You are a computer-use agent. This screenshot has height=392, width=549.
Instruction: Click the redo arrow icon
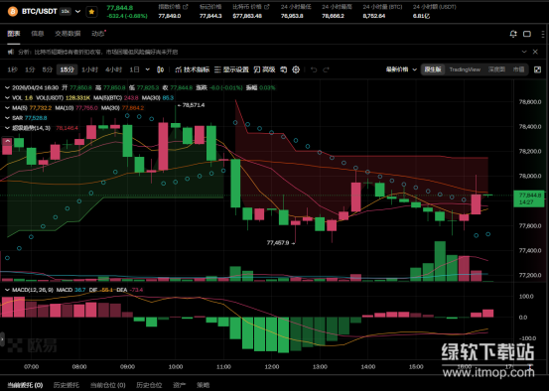coord(326,69)
